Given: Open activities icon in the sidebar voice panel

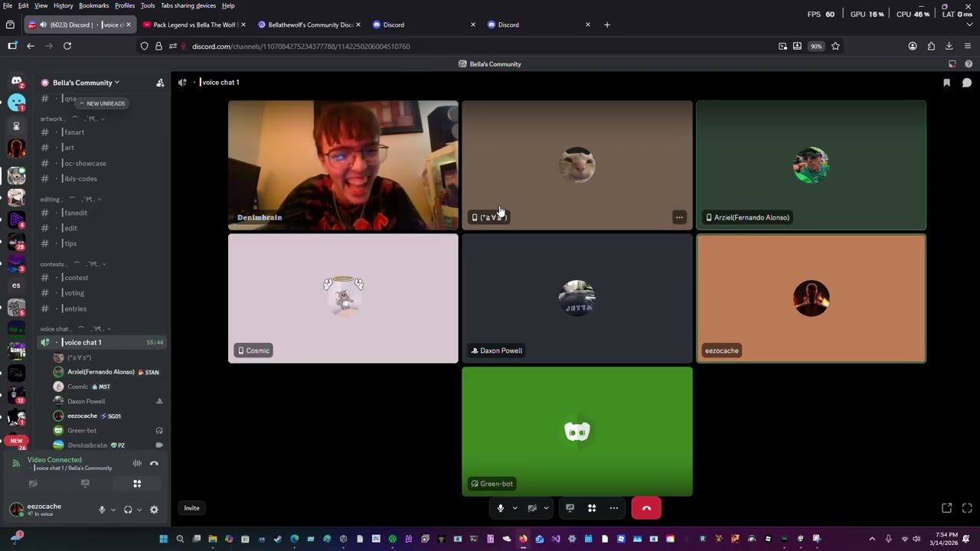Looking at the screenshot, I should click(137, 484).
